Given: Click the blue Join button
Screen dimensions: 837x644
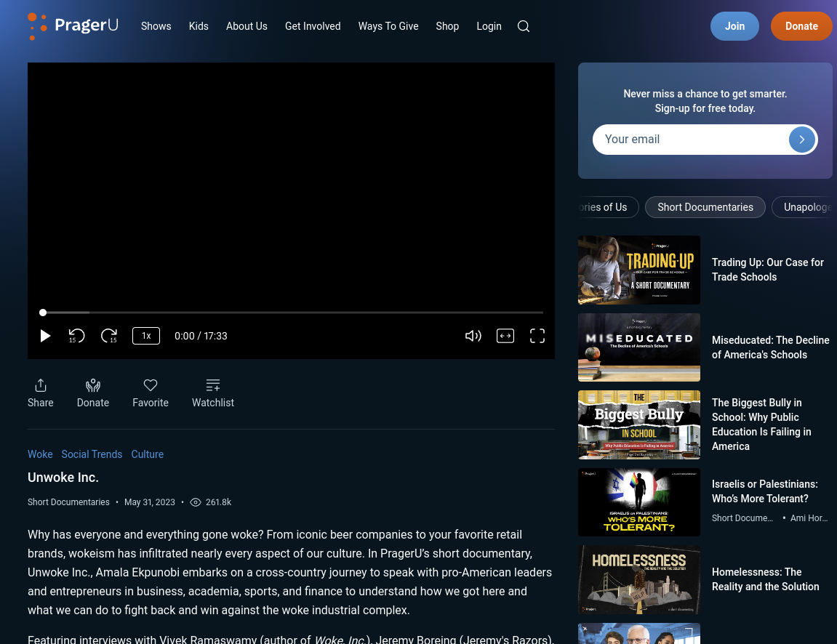Looking at the screenshot, I should [x=734, y=26].
